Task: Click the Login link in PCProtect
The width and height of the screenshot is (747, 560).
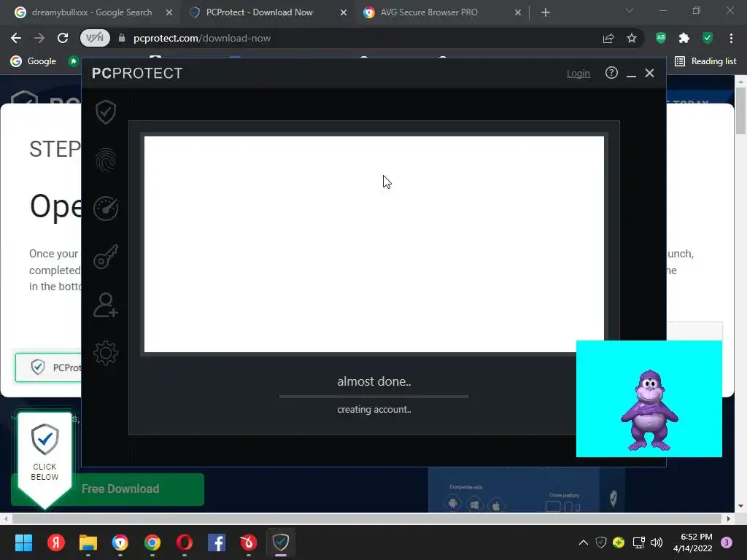Action: [578, 74]
